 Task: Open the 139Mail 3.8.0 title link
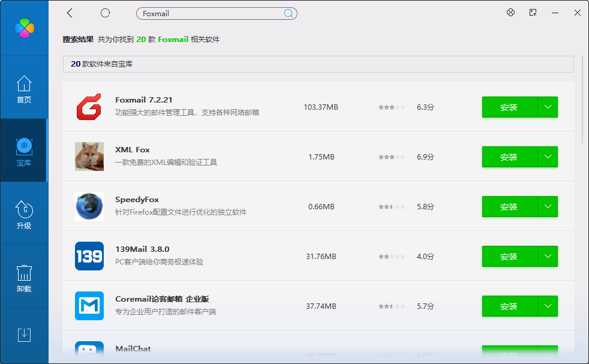click(142, 249)
